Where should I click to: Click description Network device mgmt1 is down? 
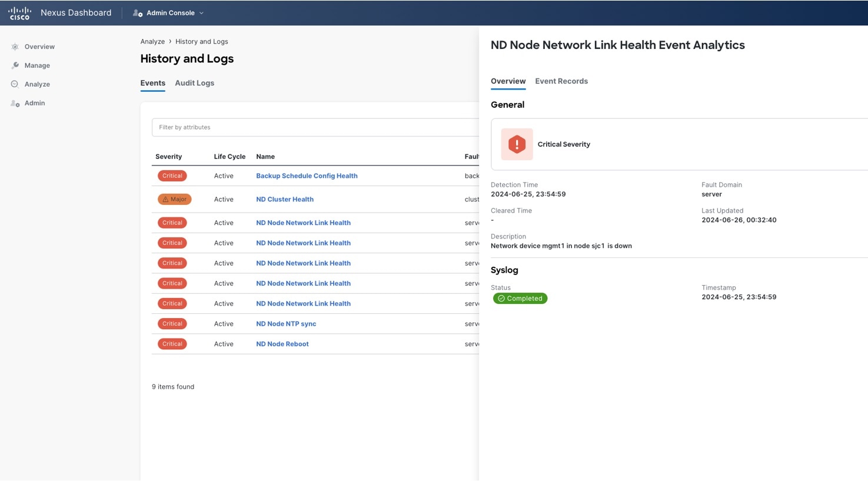(561, 246)
